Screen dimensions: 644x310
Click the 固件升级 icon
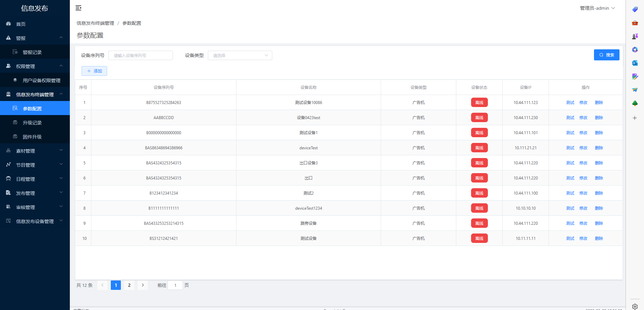15,137
